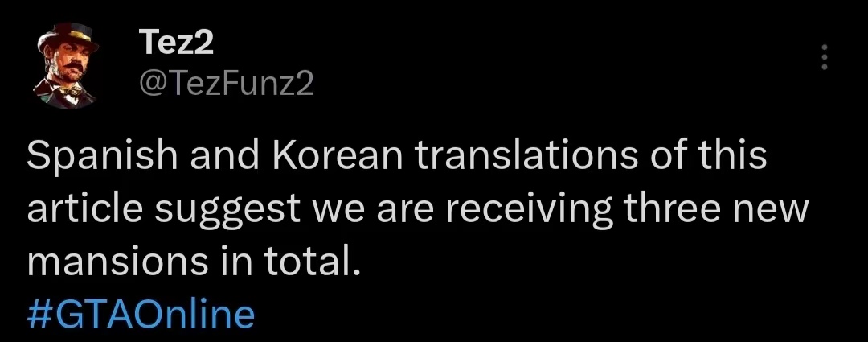The width and height of the screenshot is (868, 342).
Task: Open the #GTAOnline hashtag link
Action: coord(141,313)
